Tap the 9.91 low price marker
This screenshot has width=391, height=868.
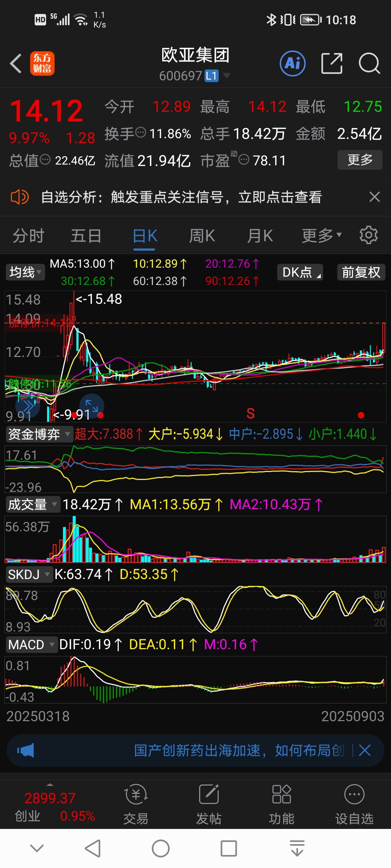(72, 414)
